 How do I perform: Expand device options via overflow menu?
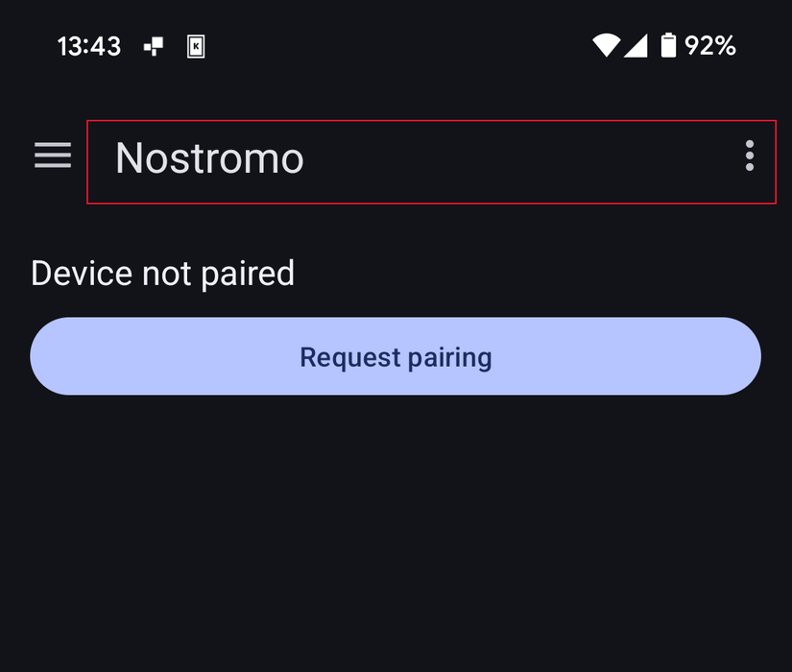pyautogui.click(x=749, y=156)
